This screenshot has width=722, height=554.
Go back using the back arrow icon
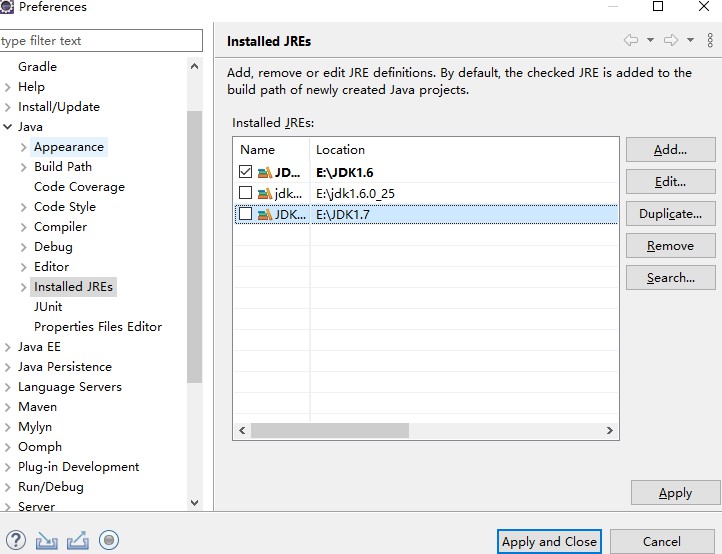631,41
